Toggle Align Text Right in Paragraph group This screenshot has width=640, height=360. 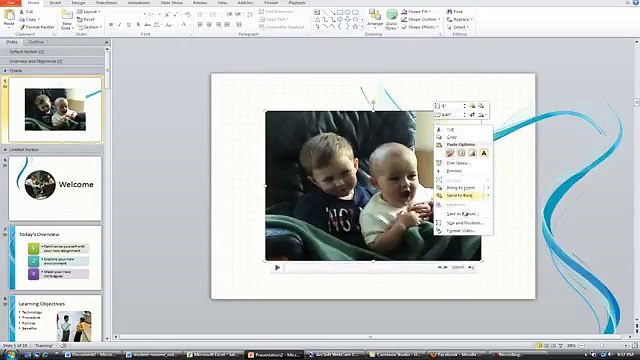218,25
